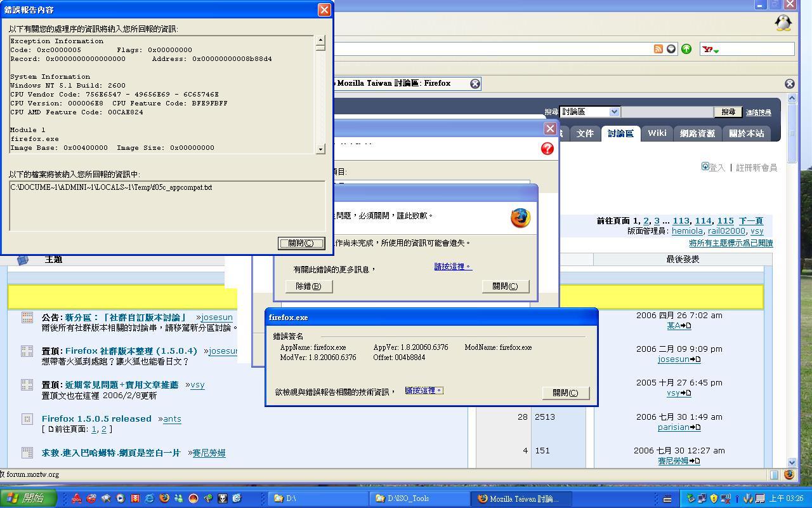
Task: Click the red help question mark icon
Action: [x=547, y=149]
